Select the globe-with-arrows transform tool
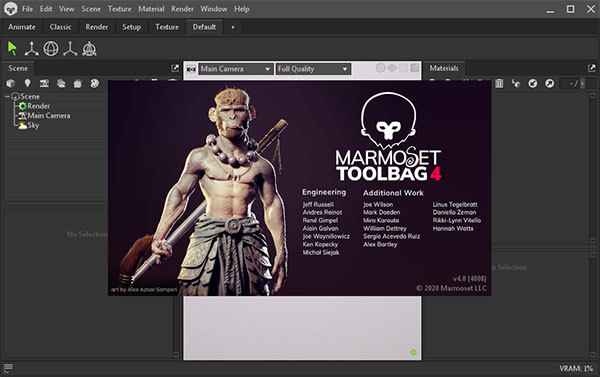The image size is (600, 377). click(89, 49)
